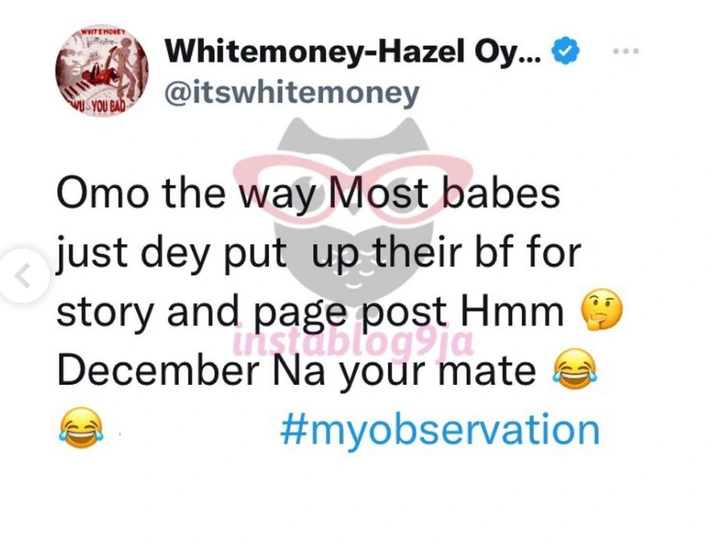Open the @itswhitemoney handle link
The width and height of the screenshot is (720, 548).
(292, 93)
